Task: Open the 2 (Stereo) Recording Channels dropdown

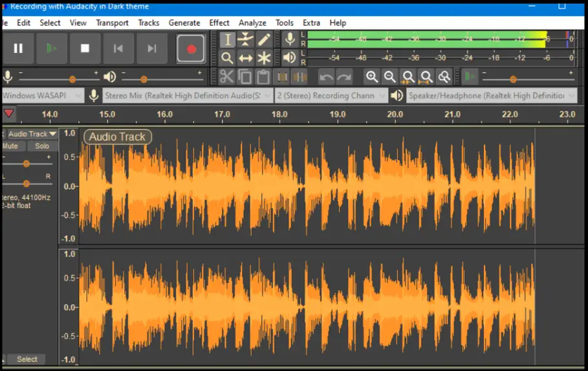Action: coord(331,96)
